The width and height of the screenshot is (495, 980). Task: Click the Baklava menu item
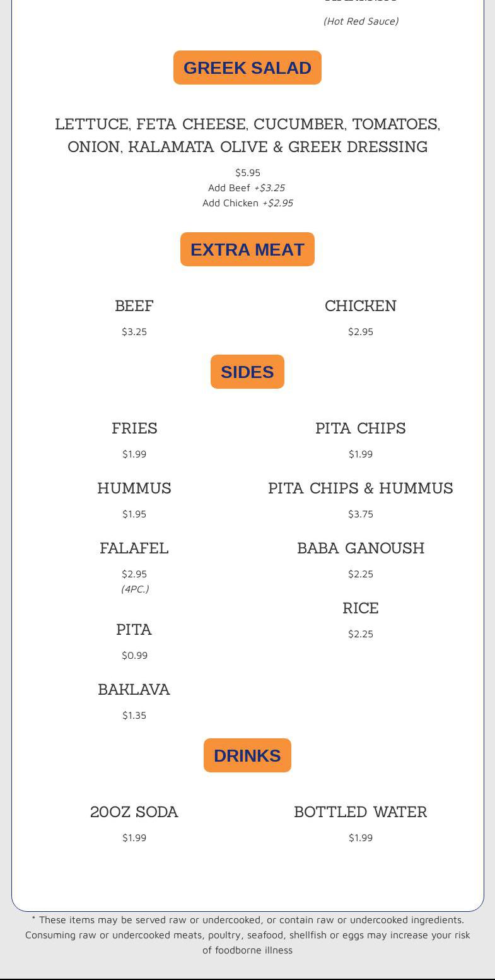(134, 690)
